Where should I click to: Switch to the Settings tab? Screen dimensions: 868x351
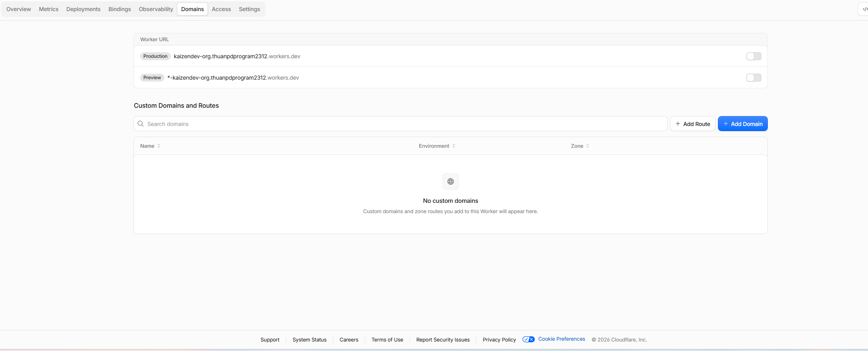pyautogui.click(x=249, y=9)
